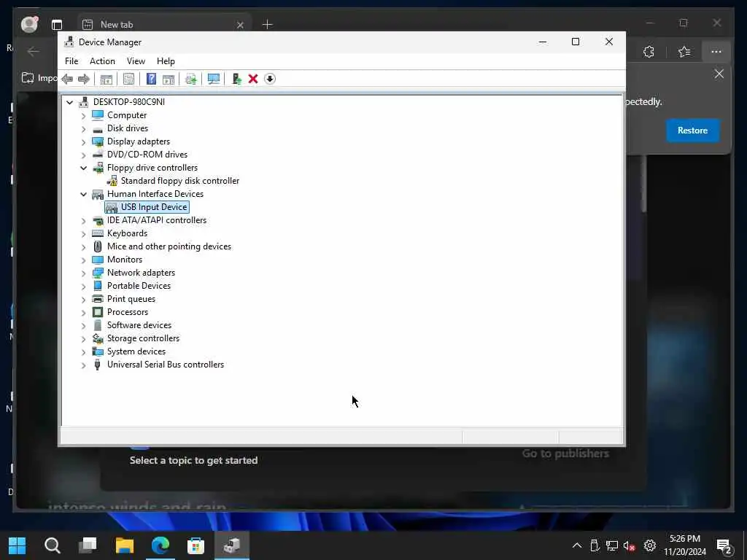747x560 pixels.
Task: Open the Help menu
Action: 166,61
